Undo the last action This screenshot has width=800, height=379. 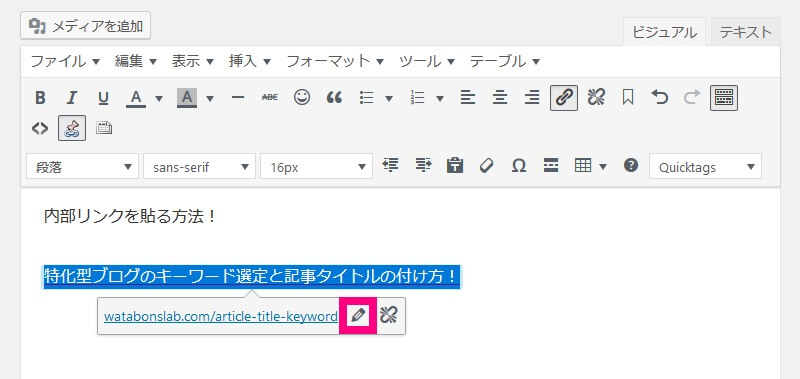point(660,97)
